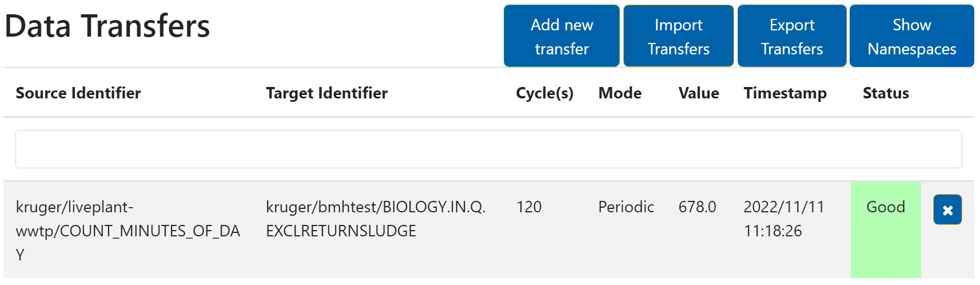The height and width of the screenshot is (285, 980).
Task: Show Namespaces list
Action: (911, 37)
